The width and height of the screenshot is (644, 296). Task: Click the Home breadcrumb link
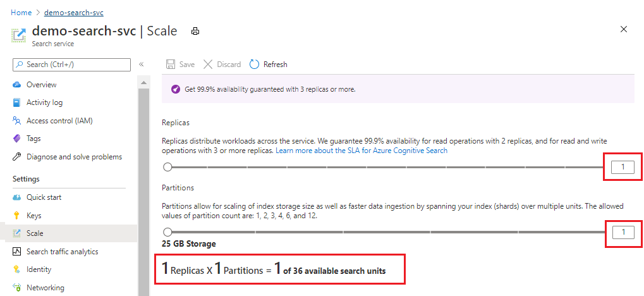[x=21, y=13]
